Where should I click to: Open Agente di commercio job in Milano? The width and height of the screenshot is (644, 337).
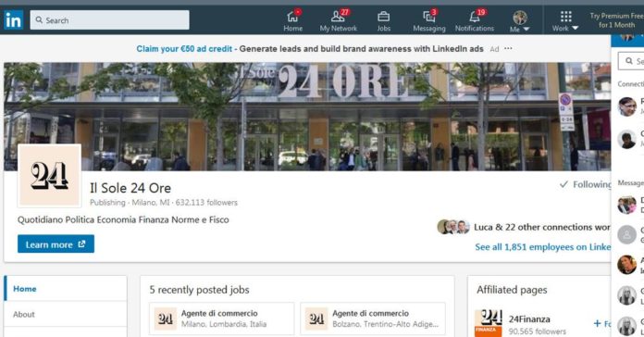(x=222, y=318)
